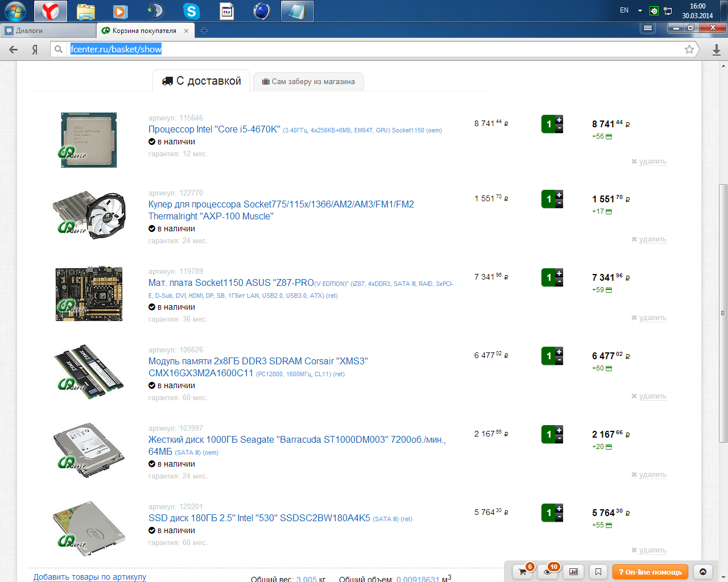Open the headset app in the taskbar
This screenshot has width=728, height=582.
[155, 11]
